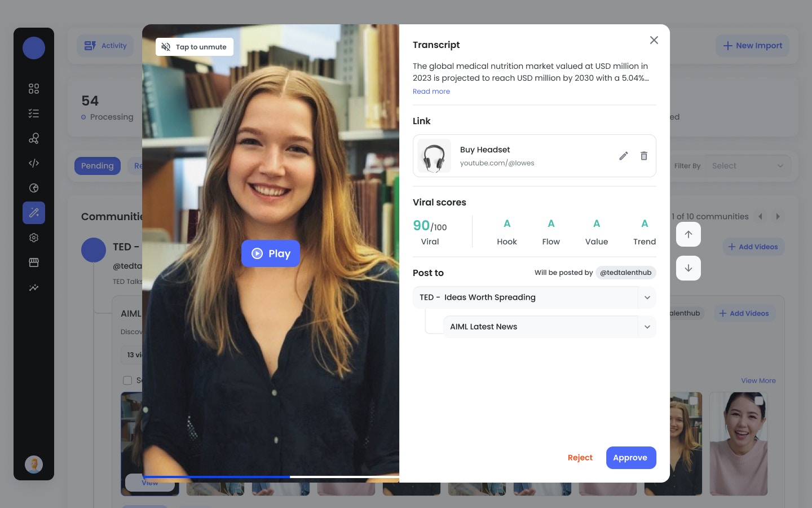Click Add Videos for the AIML sub-community
Image resolution: width=812 pixels, height=508 pixels.
744,313
